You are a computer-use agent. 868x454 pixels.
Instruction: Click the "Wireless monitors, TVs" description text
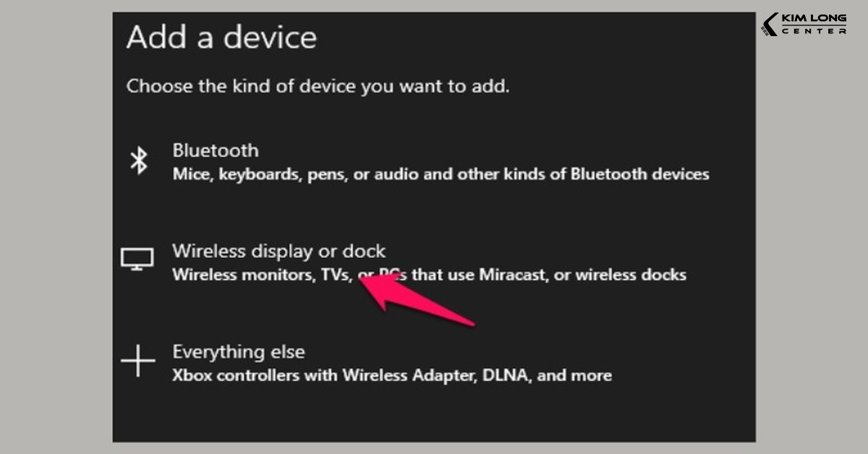pyautogui.click(x=261, y=275)
